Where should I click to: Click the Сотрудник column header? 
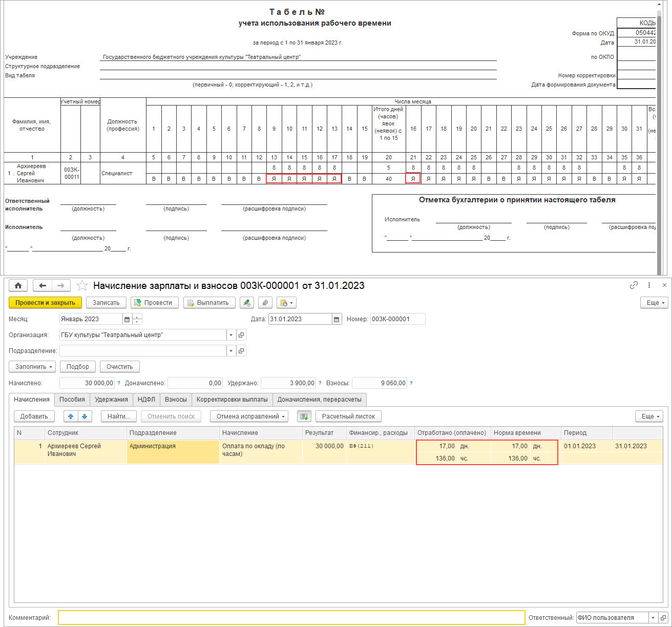pos(86,433)
